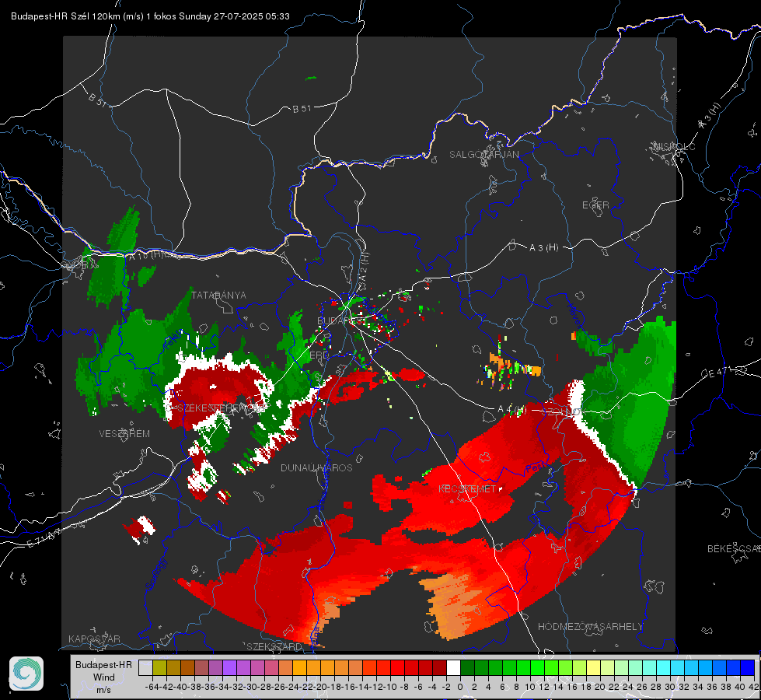Pick the light gray swatch left of -64
Screen dimensions: 761x700
[145, 667]
